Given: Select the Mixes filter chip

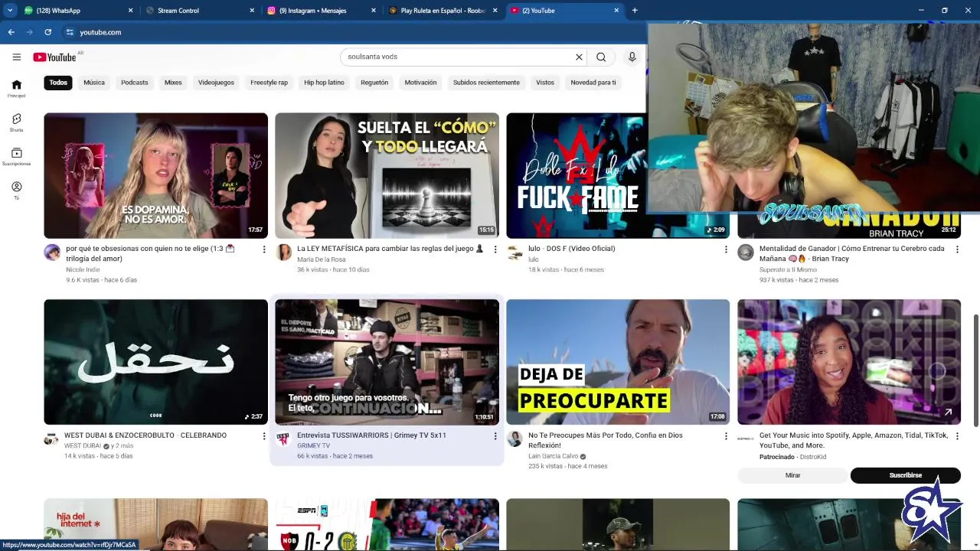Looking at the screenshot, I should (x=173, y=83).
